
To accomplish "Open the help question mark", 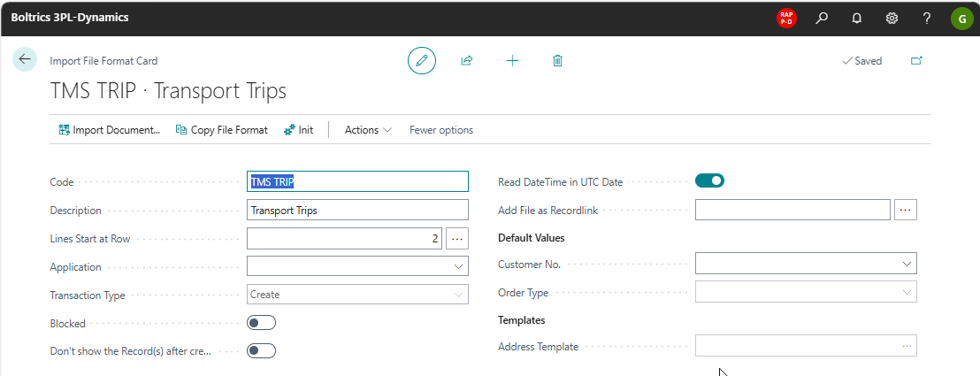I will 926,18.
